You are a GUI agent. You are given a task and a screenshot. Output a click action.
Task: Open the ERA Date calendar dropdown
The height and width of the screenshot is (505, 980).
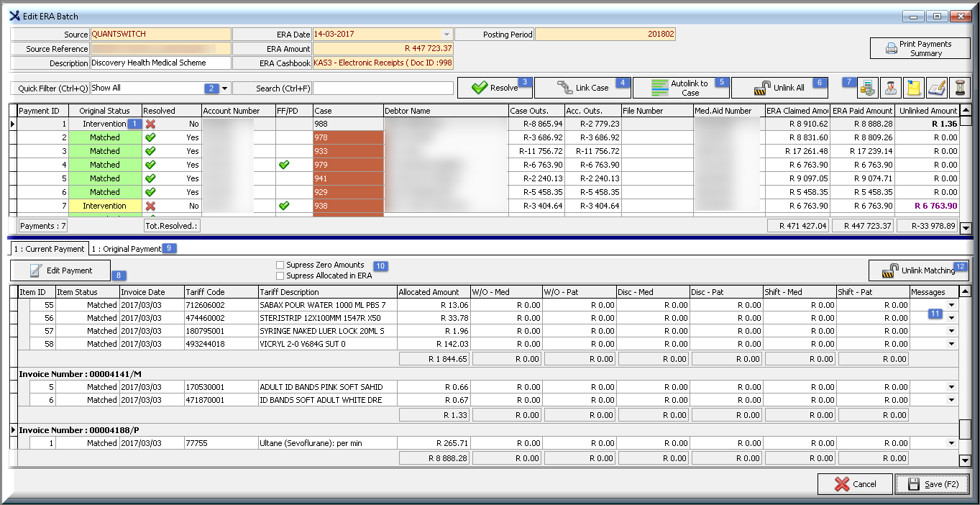[447, 34]
